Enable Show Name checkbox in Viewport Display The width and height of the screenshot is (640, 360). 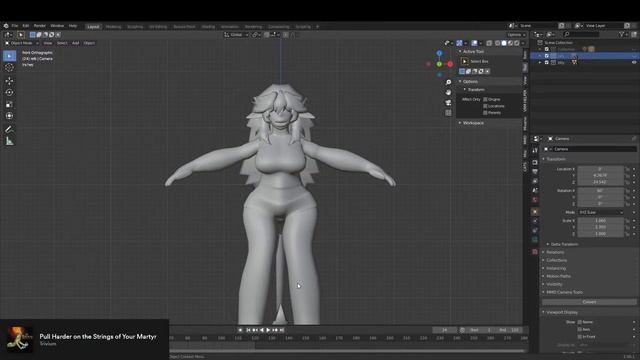pyautogui.click(x=580, y=322)
